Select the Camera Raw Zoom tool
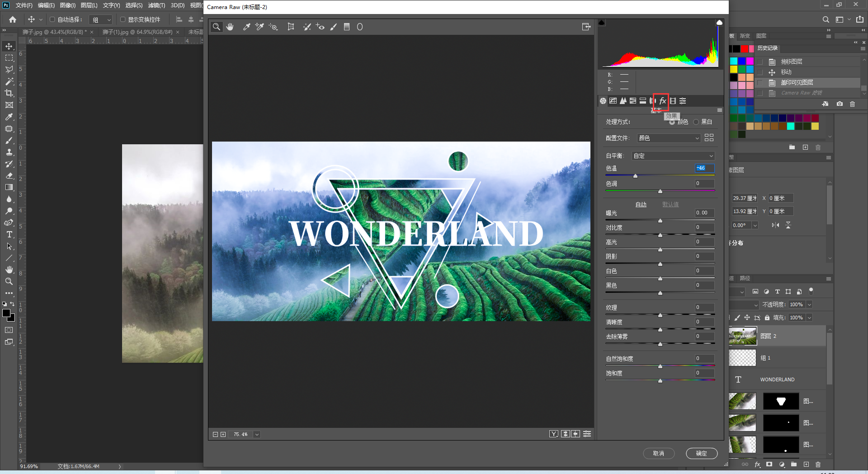 coord(217,27)
